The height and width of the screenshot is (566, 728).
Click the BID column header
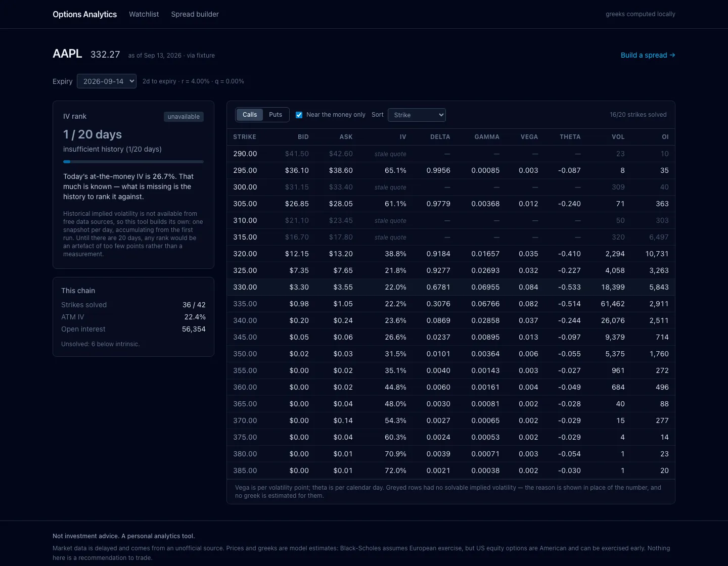(x=303, y=137)
